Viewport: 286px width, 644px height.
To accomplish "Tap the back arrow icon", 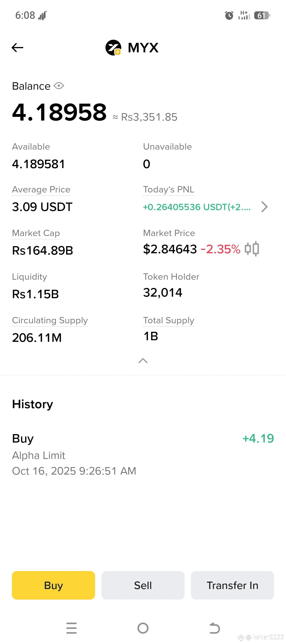I will (x=17, y=48).
